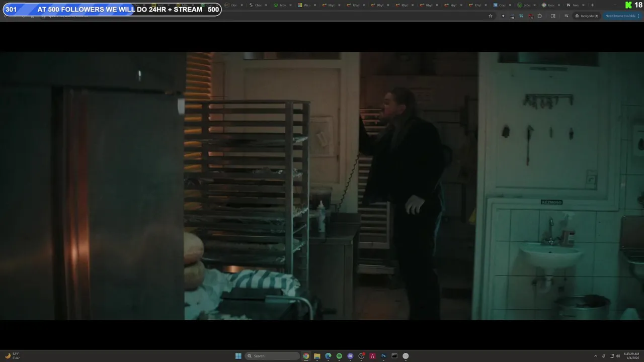Open Google Chrome from the taskbar
This screenshot has height=362, width=644.
pyautogui.click(x=306, y=356)
